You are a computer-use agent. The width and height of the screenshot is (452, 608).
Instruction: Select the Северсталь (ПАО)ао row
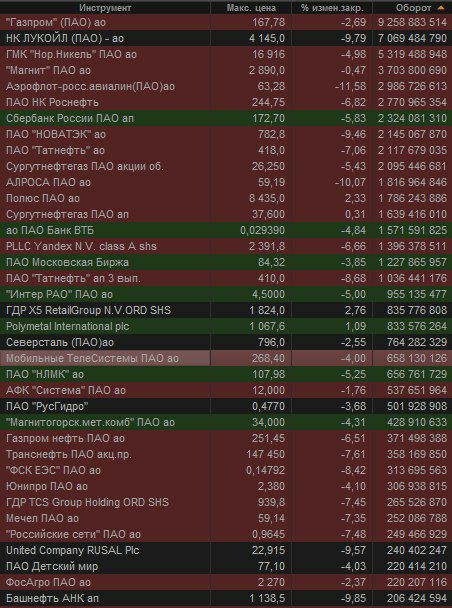(x=226, y=342)
